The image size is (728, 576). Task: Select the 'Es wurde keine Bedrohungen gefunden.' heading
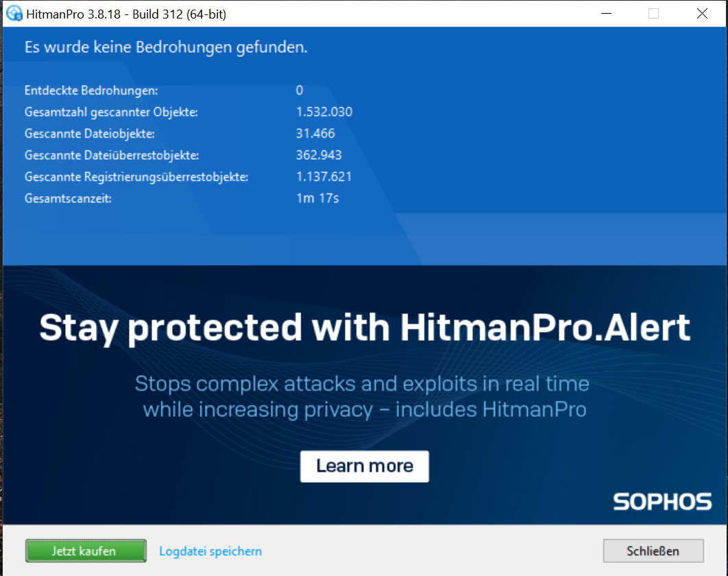point(166,47)
